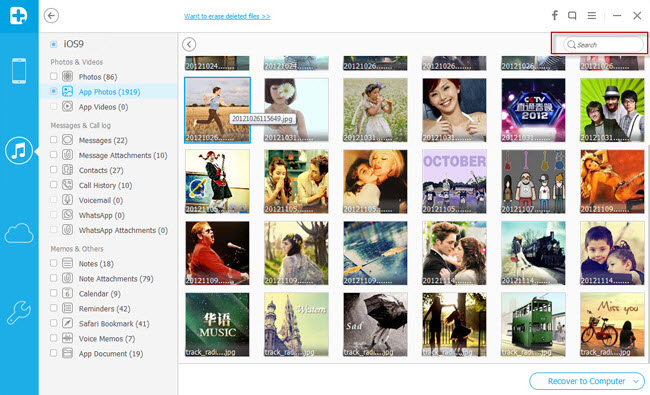Open the feedback chat bubble icon

pos(572,16)
